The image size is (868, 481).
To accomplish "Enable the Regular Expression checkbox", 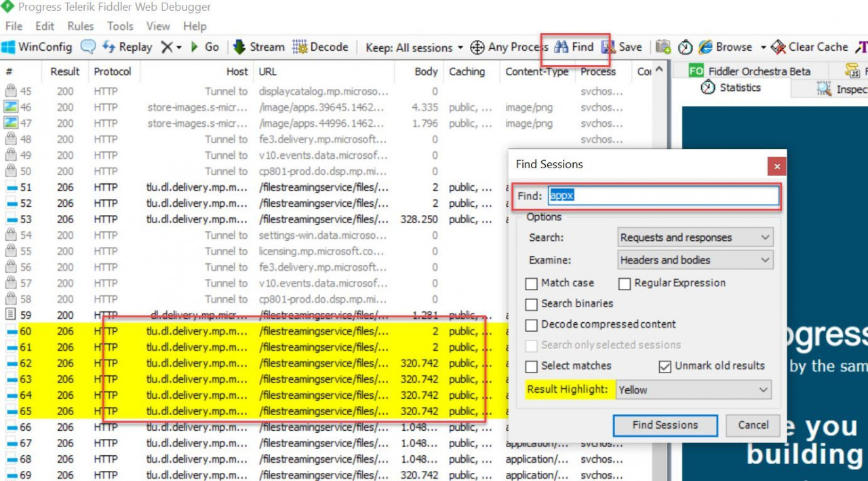I will pyautogui.click(x=625, y=283).
